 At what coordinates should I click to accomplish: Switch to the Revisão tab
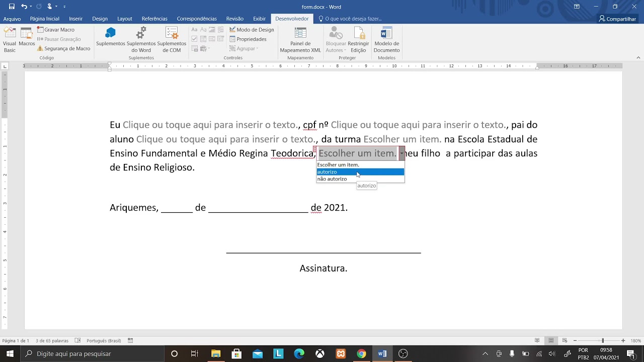click(x=235, y=19)
